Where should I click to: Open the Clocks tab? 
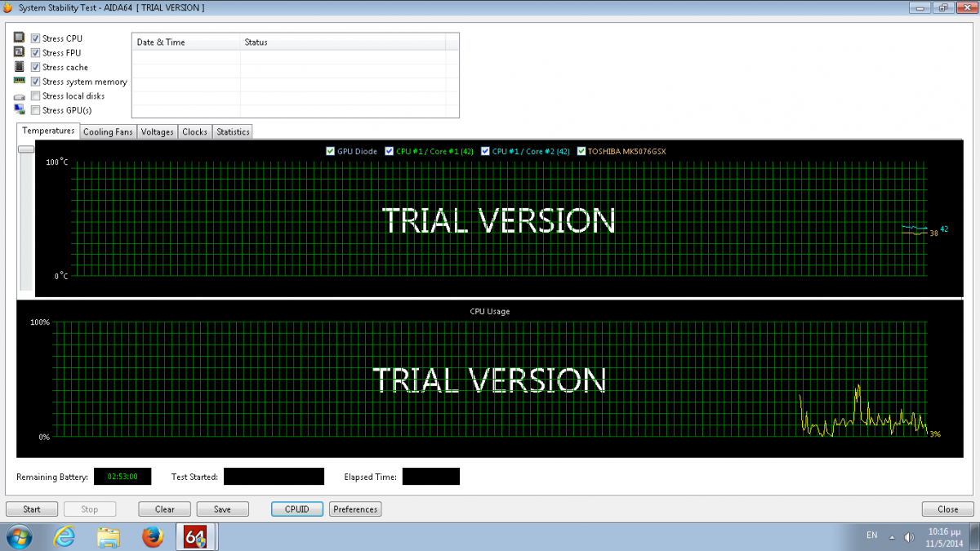click(195, 131)
